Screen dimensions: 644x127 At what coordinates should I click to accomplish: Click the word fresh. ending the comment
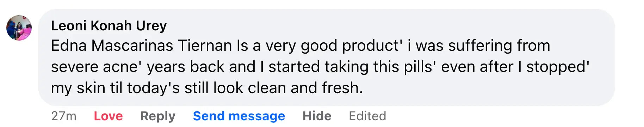(342, 88)
